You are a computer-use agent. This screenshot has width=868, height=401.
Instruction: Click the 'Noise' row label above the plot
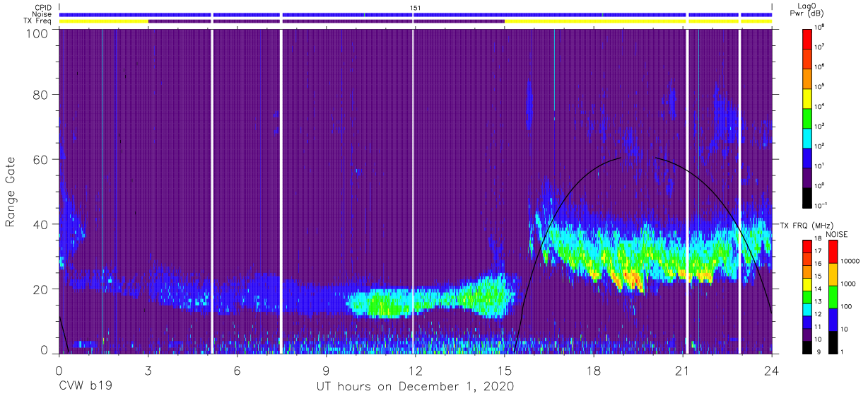(x=42, y=14)
